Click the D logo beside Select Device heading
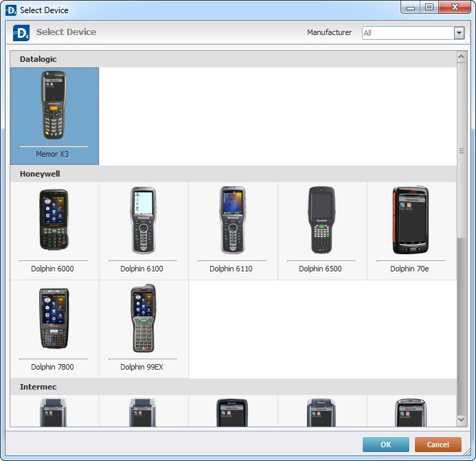The width and height of the screenshot is (476, 461). (21, 33)
